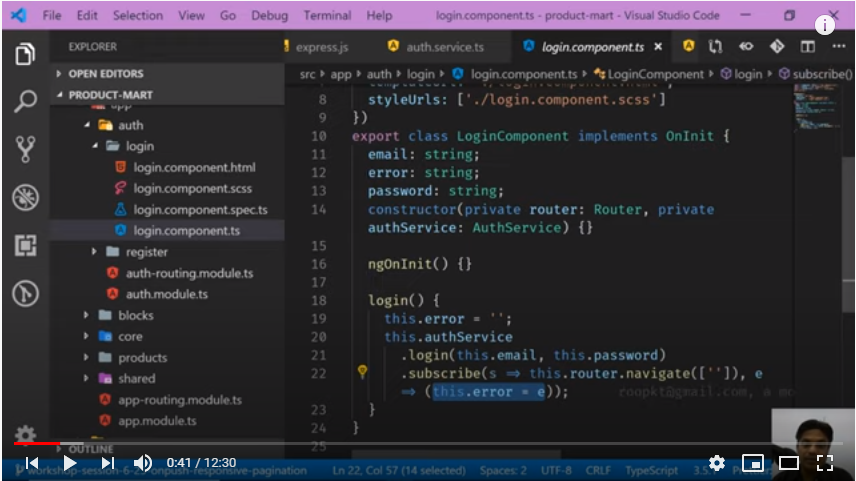Collapse the auth folder
The image size is (856, 481).
(x=87, y=125)
